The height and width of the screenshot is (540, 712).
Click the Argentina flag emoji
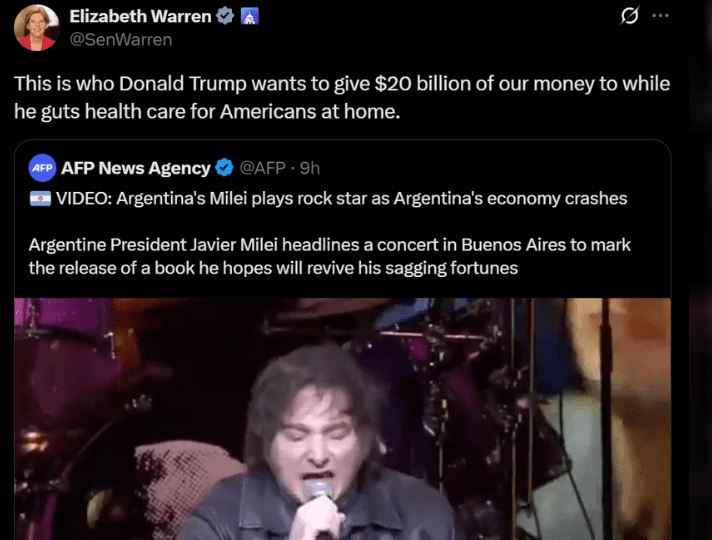(x=40, y=198)
